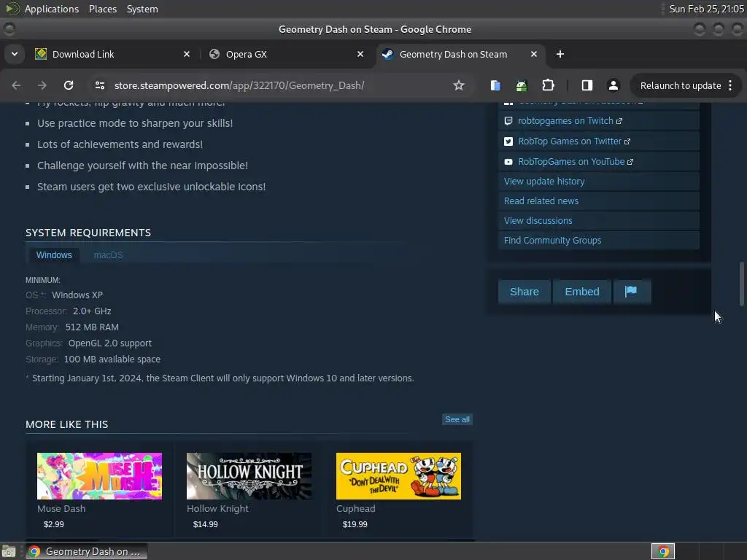Screen dimensions: 747x560
Task: Click the report flag icon button
Action: pos(631,292)
